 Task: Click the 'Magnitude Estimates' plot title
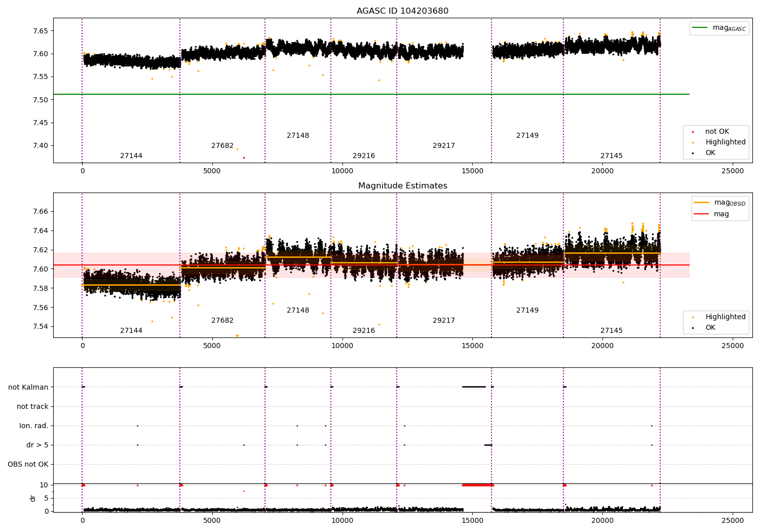pos(402,186)
